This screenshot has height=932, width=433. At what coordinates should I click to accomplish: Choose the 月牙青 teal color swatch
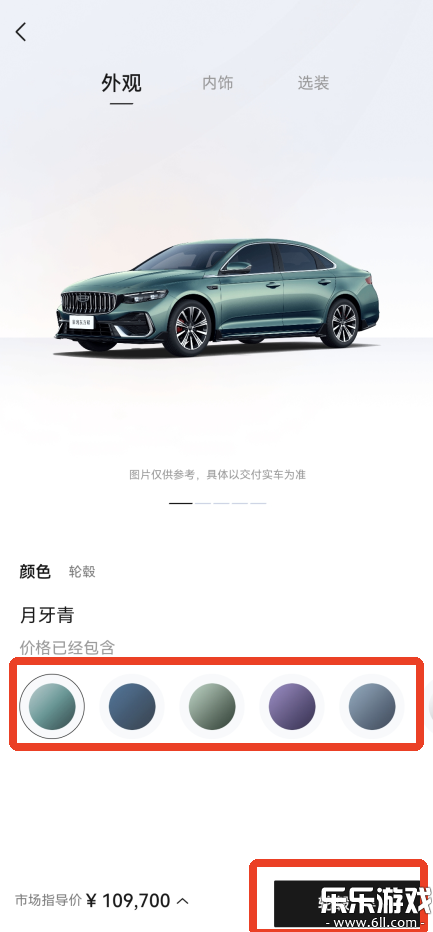(52, 706)
